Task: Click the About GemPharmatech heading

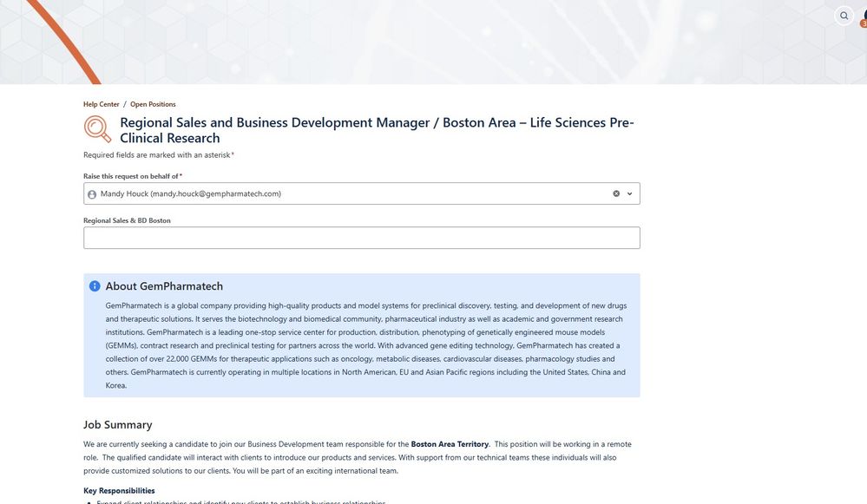Action: click(x=164, y=286)
